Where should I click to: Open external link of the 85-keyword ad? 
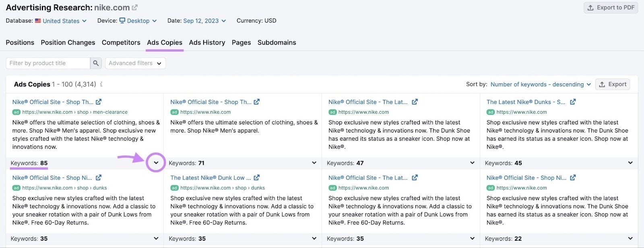99,102
